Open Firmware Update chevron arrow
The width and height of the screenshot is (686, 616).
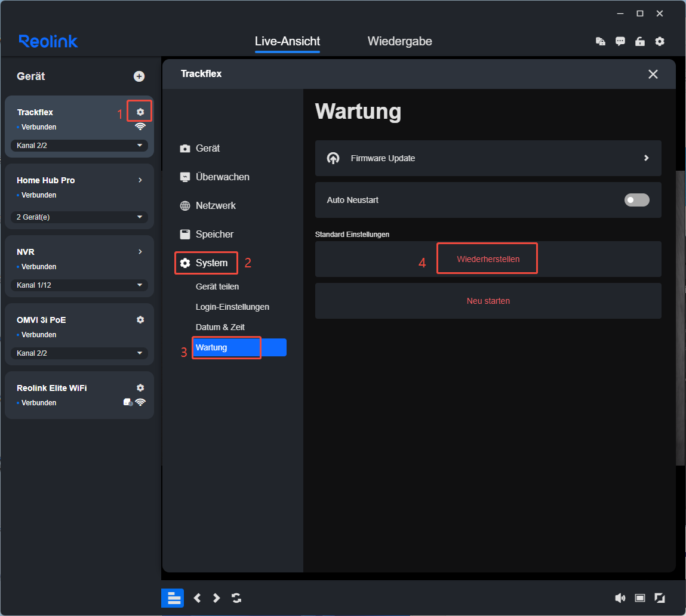(646, 158)
